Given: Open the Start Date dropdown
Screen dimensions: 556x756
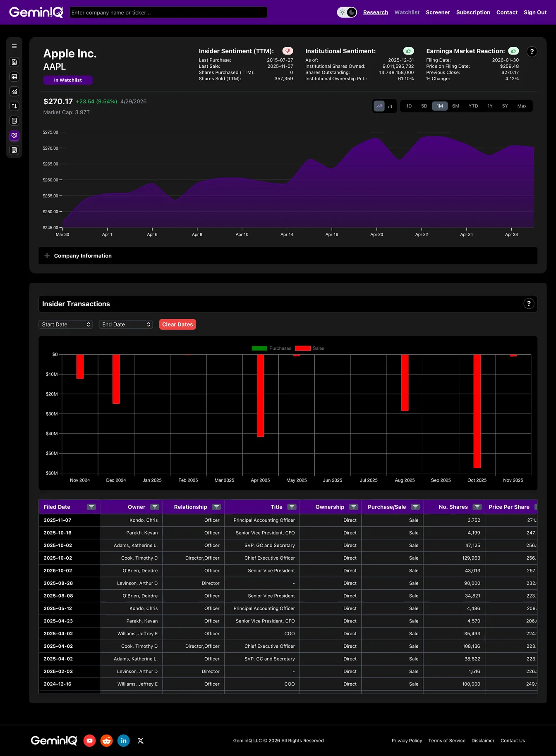Looking at the screenshot, I should pyautogui.click(x=66, y=324).
